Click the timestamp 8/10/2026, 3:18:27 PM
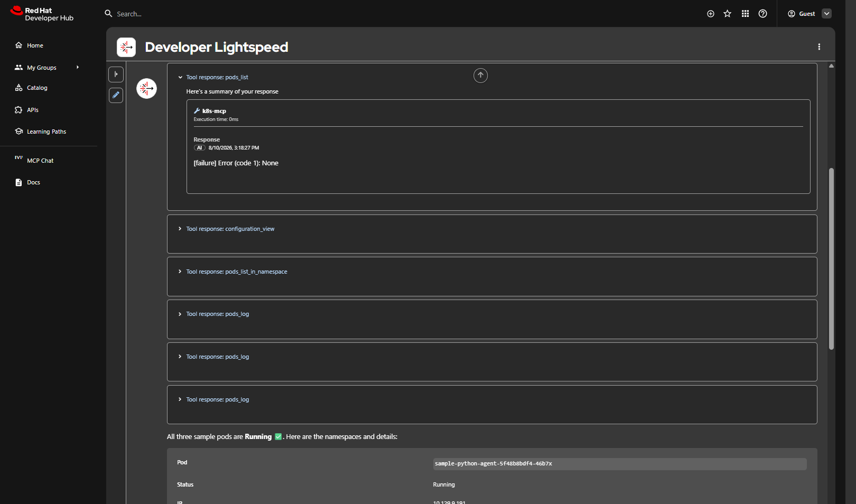The height and width of the screenshot is (504, 856). click(234, 148)
